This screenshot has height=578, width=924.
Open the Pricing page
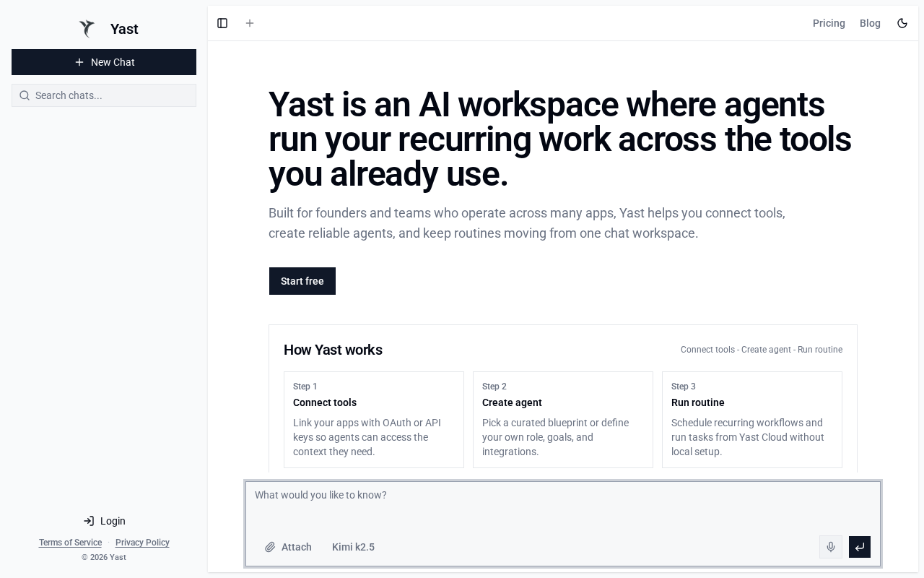829,23
